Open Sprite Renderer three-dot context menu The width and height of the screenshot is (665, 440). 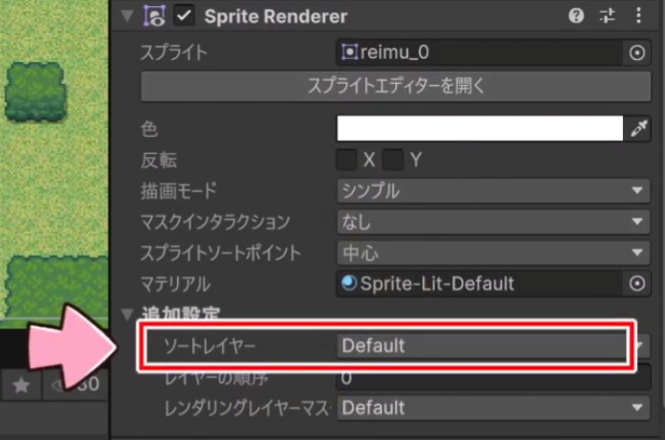point(638,16)
